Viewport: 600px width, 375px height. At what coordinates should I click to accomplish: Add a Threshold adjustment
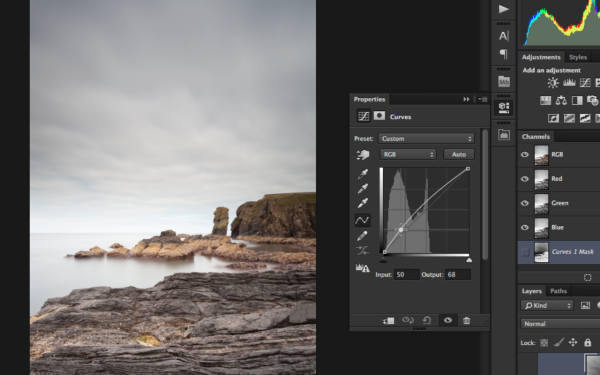[x=585, y=118]
